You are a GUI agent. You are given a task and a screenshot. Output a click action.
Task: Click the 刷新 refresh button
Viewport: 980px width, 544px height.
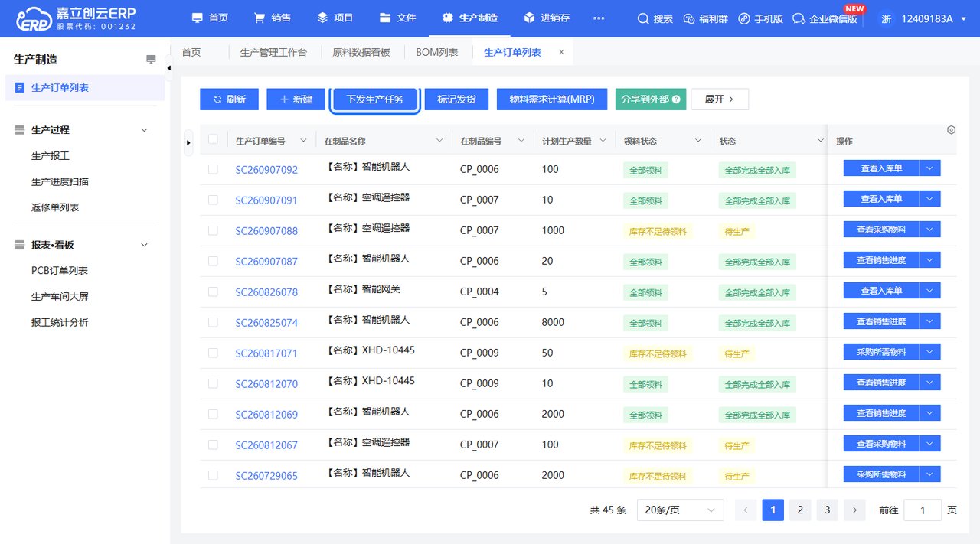230,99
